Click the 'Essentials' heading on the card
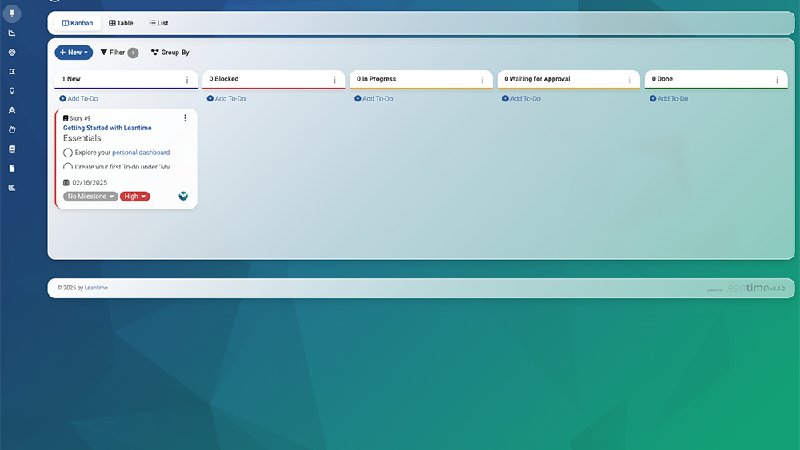Viewport: 800px width, 450px height. [x=82, y=138]
